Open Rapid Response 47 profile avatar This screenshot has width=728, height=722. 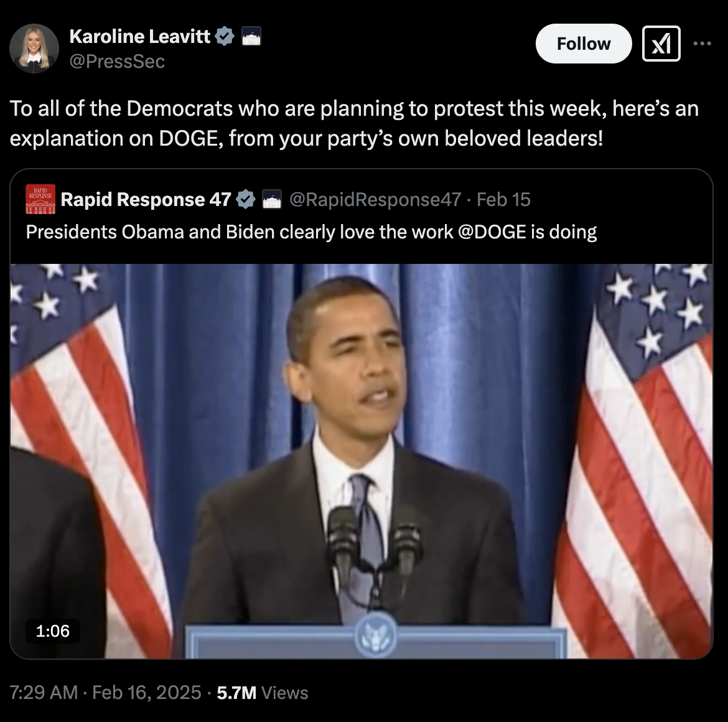(x=40, y=199)
